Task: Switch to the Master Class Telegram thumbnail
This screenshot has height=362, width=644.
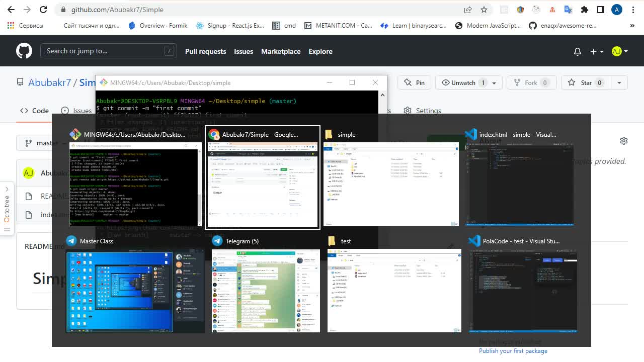Action: (x=135, y=284)
